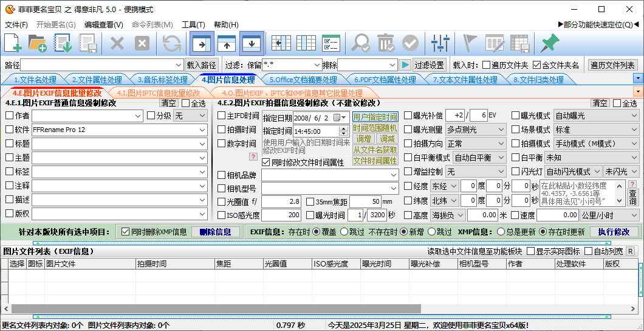Switch to 1.文件名处理 tab
Screen dimensions: 644x331
[x=35, y=80]
